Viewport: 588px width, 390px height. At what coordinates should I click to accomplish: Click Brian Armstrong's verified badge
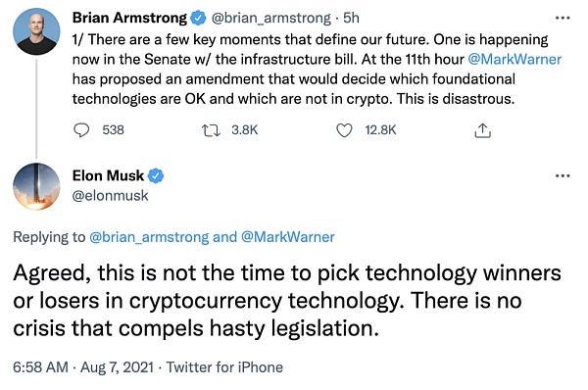[198, 18]
